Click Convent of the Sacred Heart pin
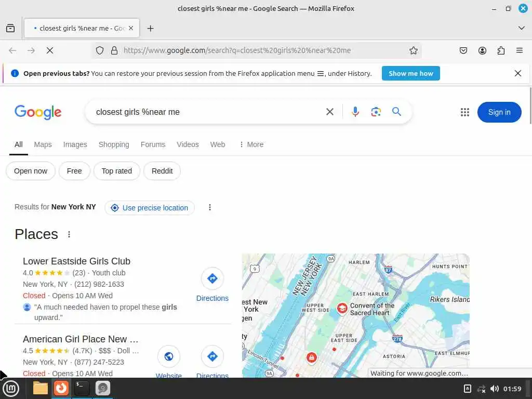This screenshot has width=532, height=399. (x=342, y=309)
